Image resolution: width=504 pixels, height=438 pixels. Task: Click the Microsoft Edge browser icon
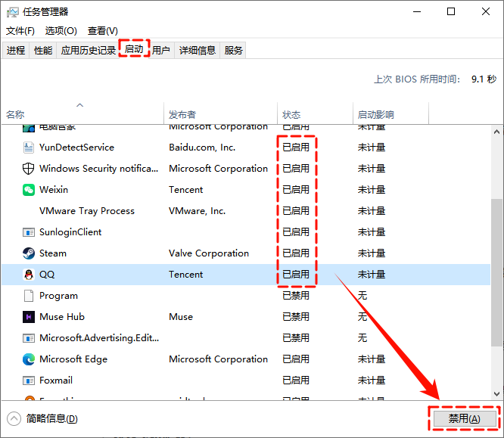pyautogui.click(x=28, y=359)
